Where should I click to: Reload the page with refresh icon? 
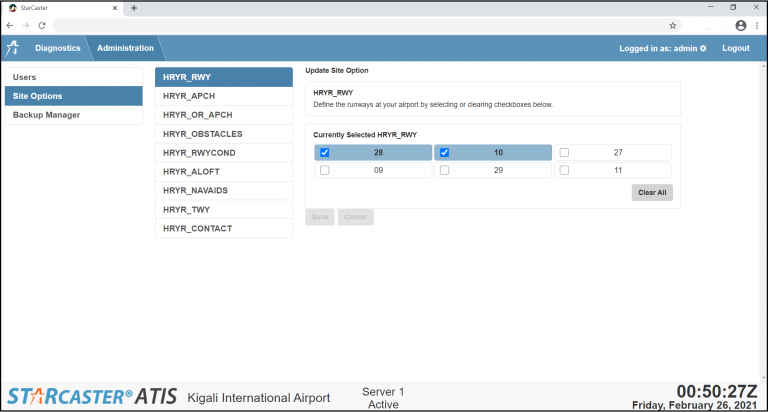[42, 25]
